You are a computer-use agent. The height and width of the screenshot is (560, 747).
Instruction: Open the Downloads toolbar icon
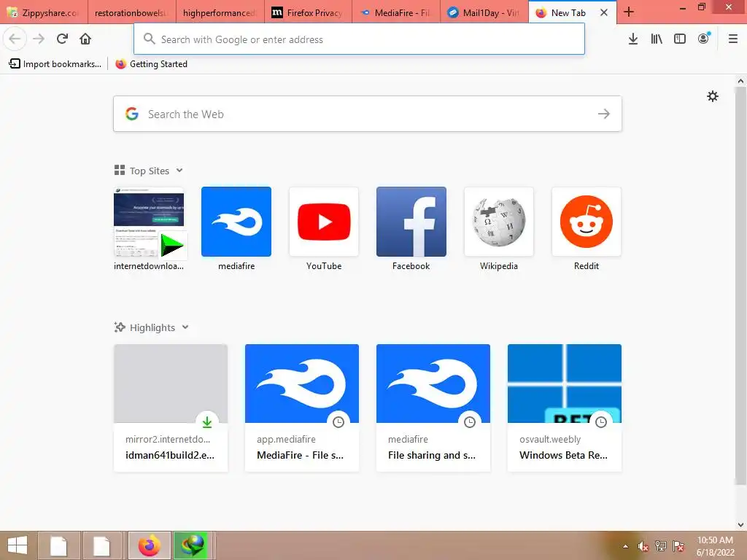632,39
